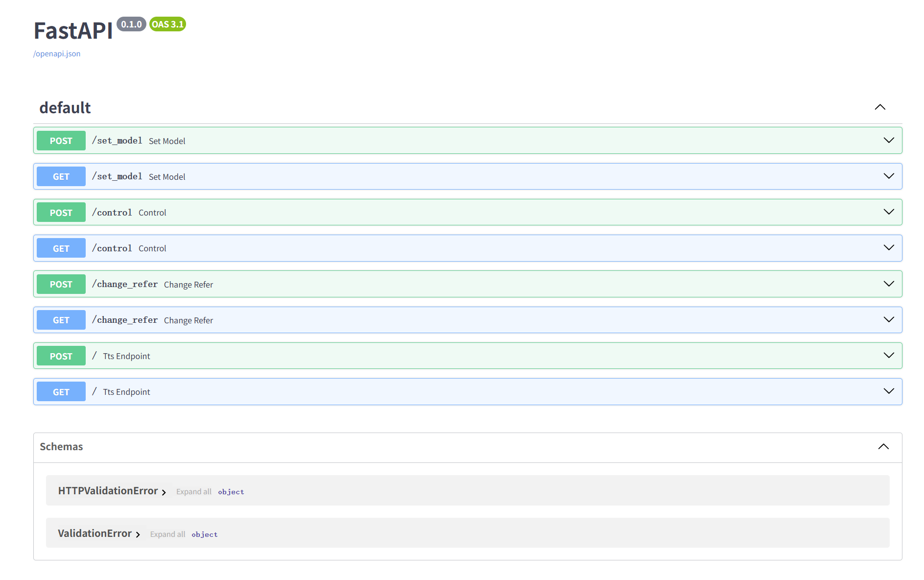The image size is (924, 580).
Task: Collapse the default section with its arrow
Action: (880, 107)
